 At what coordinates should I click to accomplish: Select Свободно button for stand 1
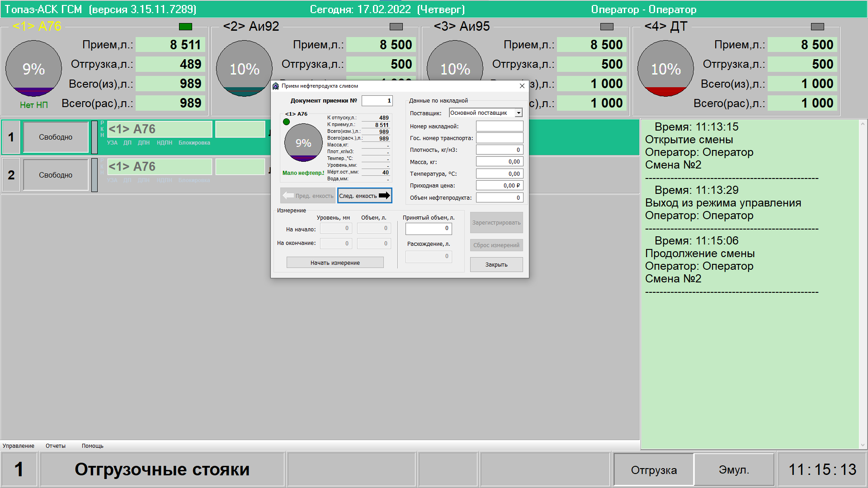56,137
